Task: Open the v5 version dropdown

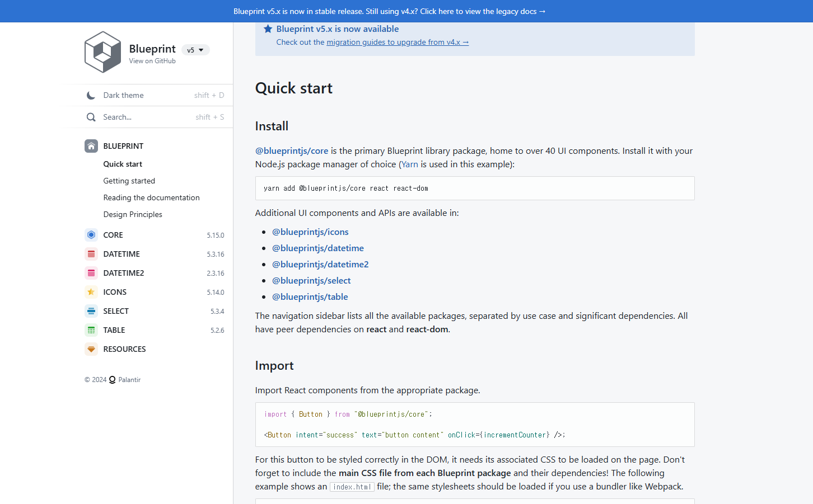Action: (x=195, y=50)
